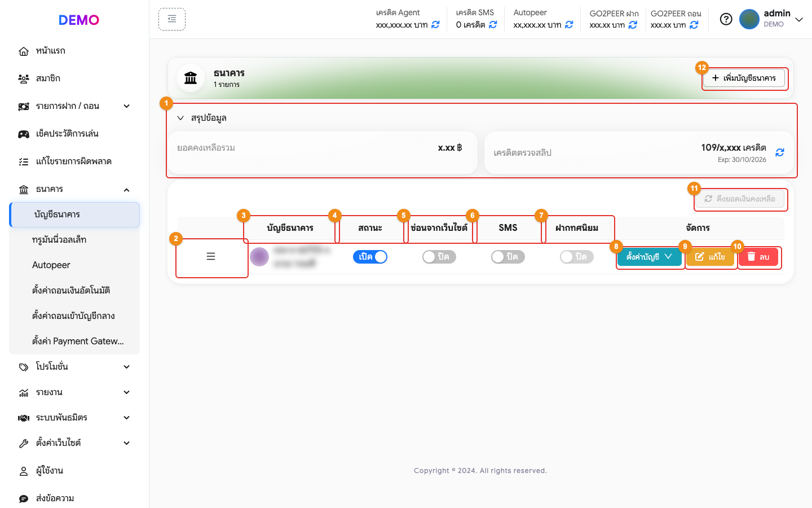Toggle the สถานะ switch for the account
Image resolution: width=812 pixels, height=508 pixels.
point(370,257)
